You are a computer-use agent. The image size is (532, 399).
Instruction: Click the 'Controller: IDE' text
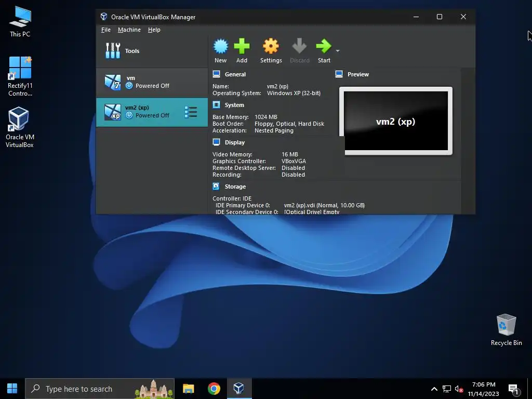tap(232, 198)
